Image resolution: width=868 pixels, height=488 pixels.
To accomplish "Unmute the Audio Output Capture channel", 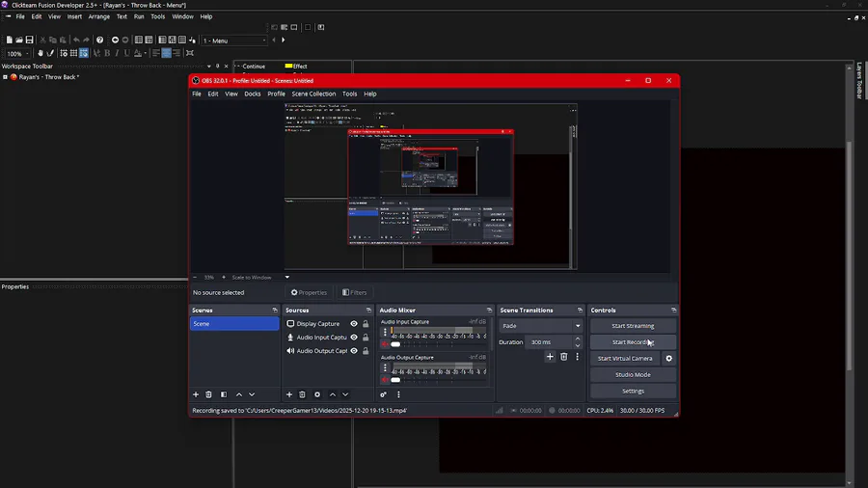I will tap(385, 380).
